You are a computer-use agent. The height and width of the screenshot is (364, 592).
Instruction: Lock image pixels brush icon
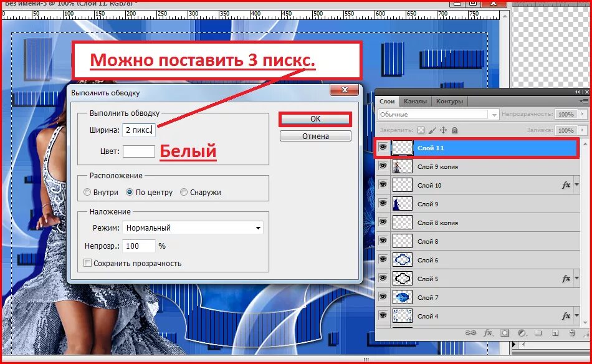pos(432,130)
